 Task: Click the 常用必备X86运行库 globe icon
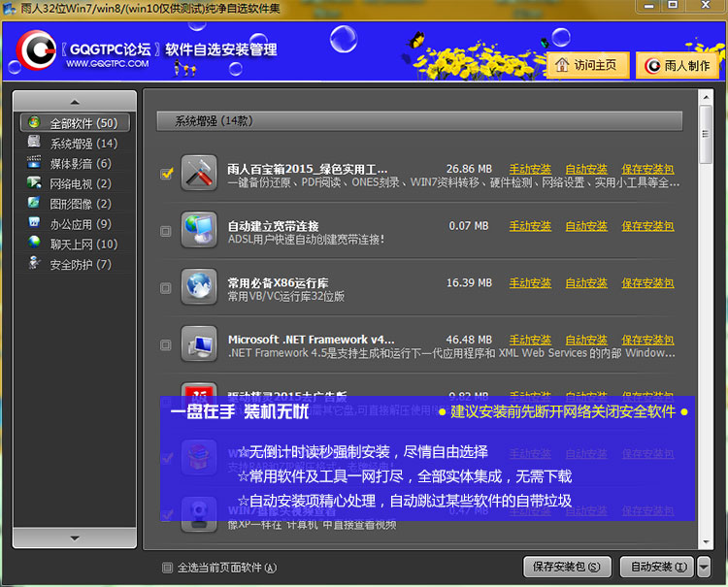click(x=199, y=288)
